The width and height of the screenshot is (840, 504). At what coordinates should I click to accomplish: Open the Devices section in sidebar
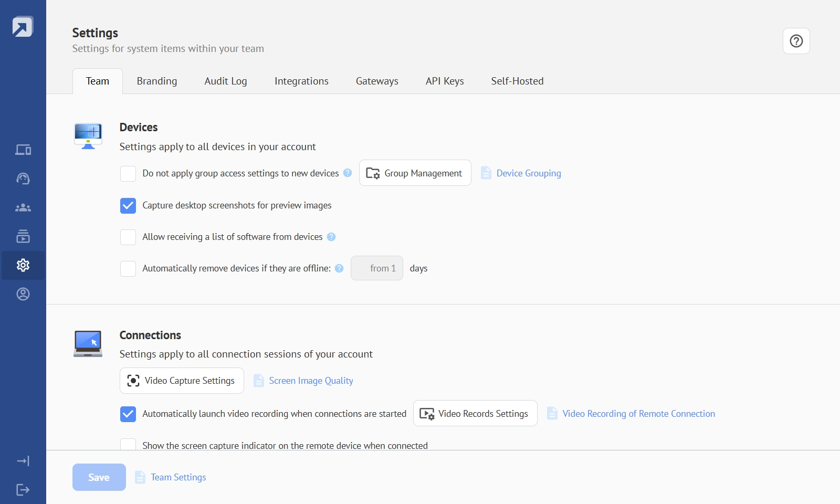click(23, 150)
